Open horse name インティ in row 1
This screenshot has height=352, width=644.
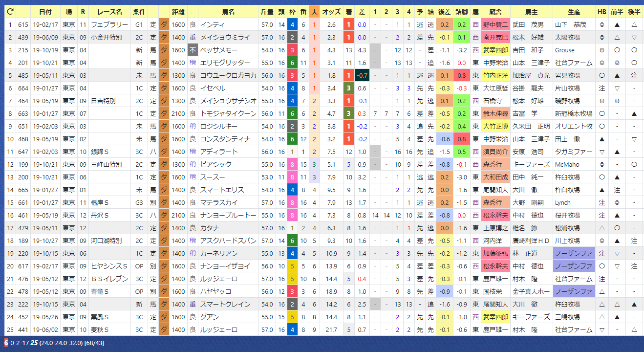point(213,24)
